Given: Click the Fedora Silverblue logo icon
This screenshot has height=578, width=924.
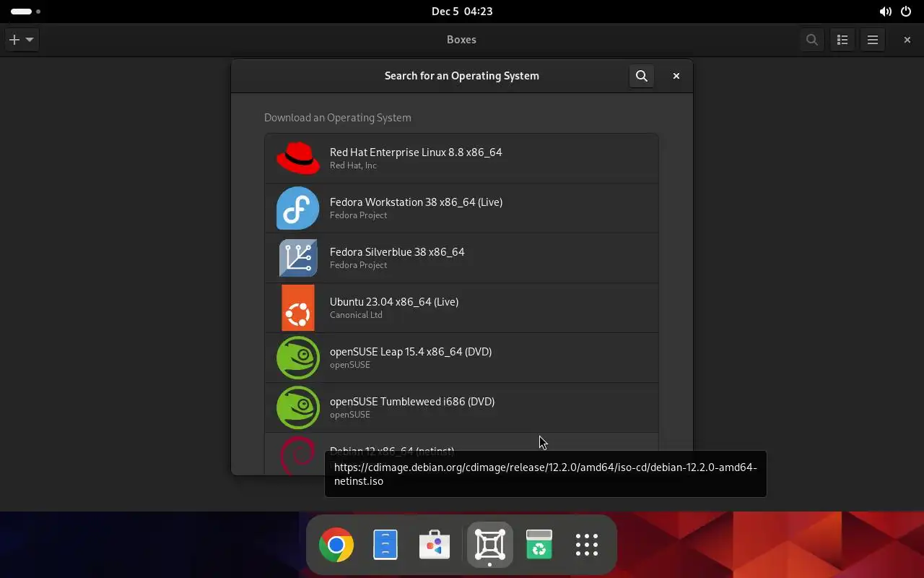Looking at the screenshot, I should tap(298, 258).
